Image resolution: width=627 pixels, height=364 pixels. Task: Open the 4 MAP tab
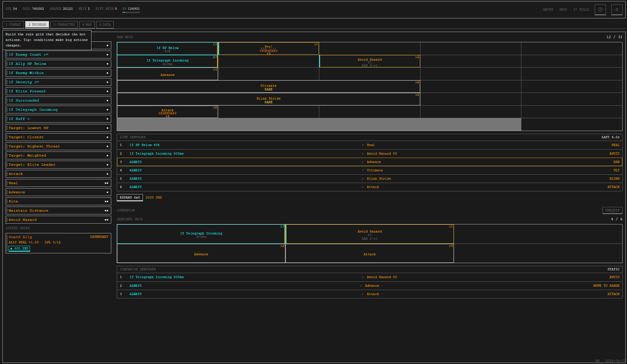[x=87, y=25]
